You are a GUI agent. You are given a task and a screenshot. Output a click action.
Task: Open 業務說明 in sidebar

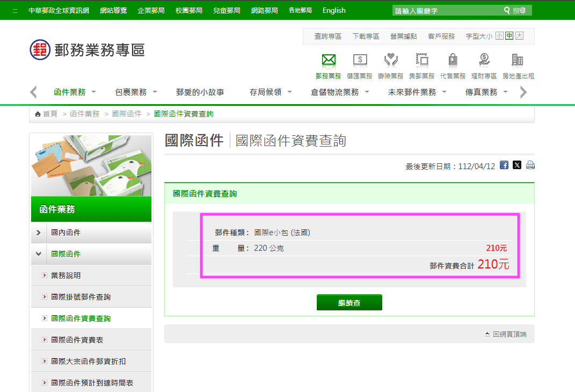pos(65,275)
